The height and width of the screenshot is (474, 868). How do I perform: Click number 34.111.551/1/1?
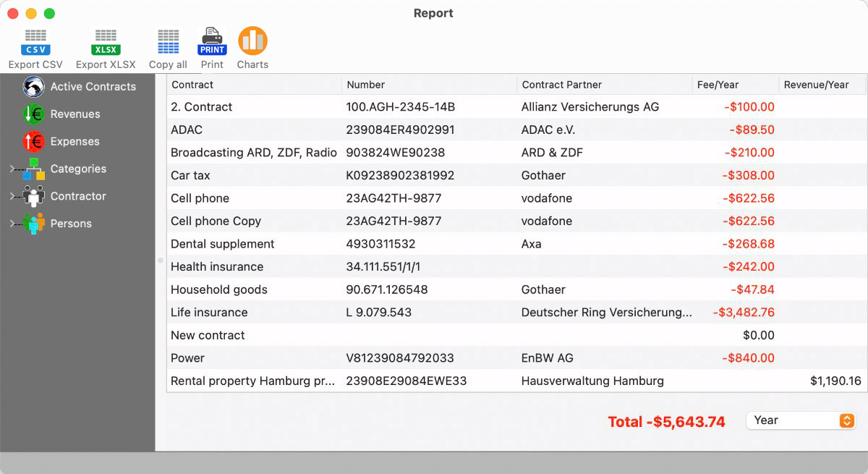pyautogui.click(x=383, y=267)
